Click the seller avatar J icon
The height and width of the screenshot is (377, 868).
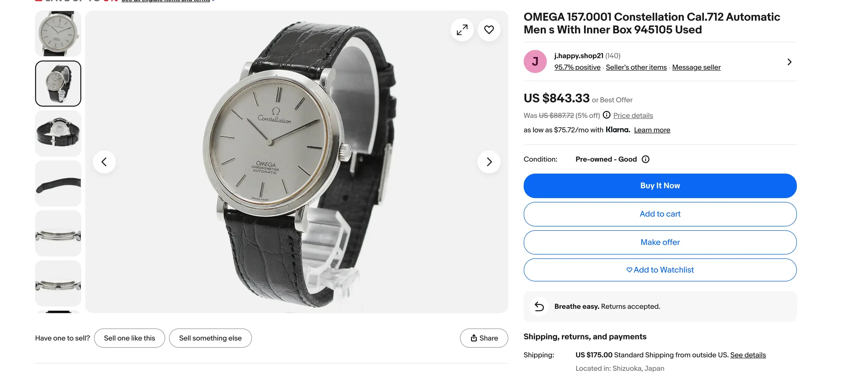(x=535, y=62)
